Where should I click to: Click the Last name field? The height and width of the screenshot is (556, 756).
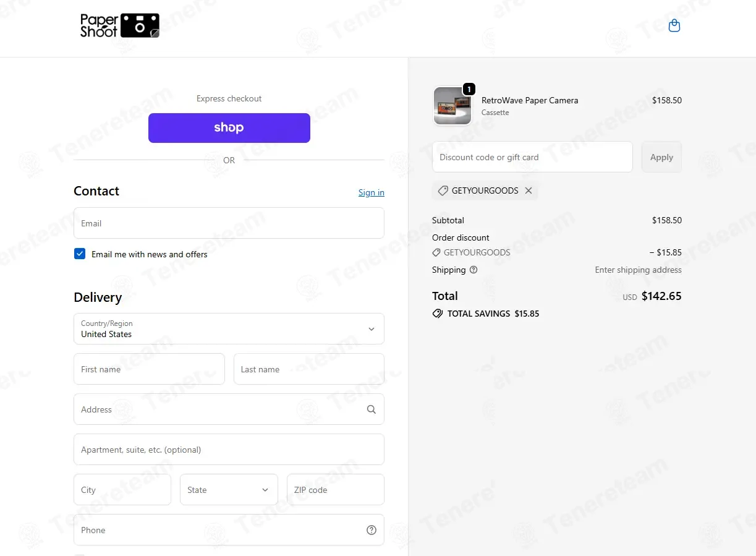(x=308, y=369)
